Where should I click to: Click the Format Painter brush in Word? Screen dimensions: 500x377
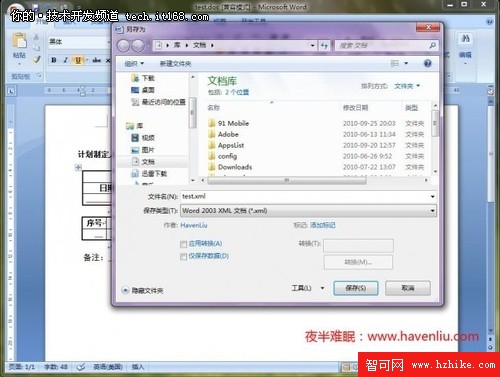(x=36, y=59)
